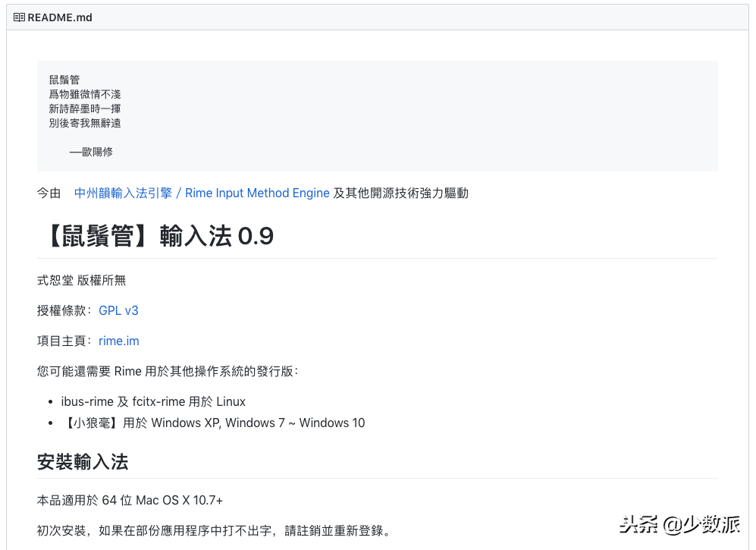Click the 項目主頁 label
The height and width of the screenshot is (550, 756).
click(x=64, y=341)
